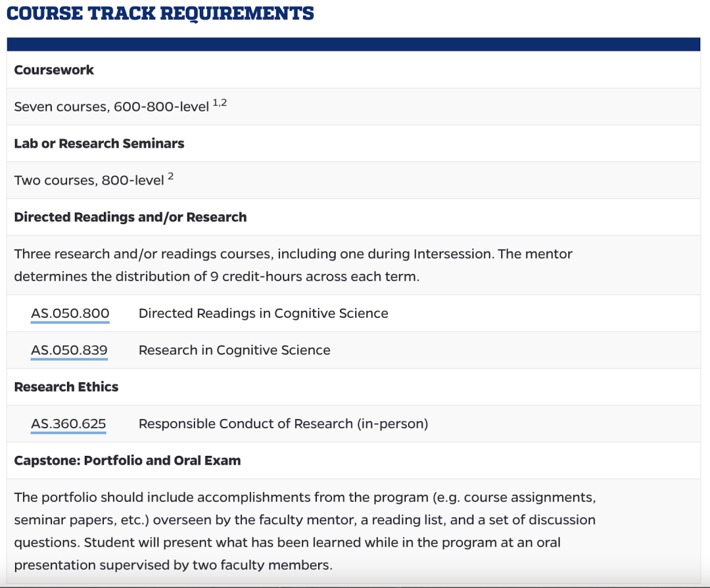Click the word "Intersession" in the description
Viewport: 710px width, 588px height.
(x=453, y=254)
